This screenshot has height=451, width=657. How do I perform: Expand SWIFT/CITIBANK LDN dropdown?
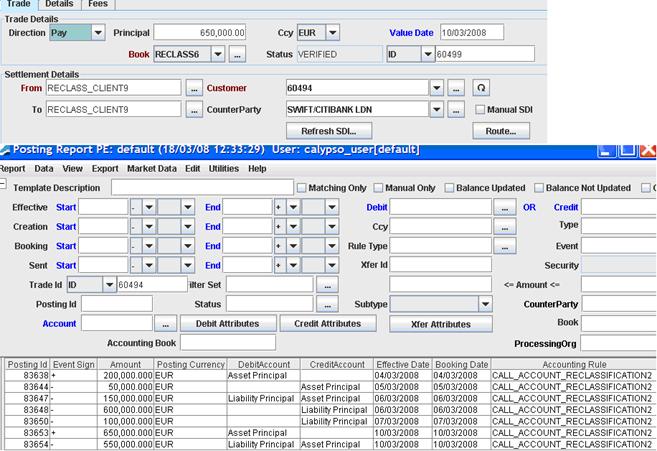(x=437, y=110)
